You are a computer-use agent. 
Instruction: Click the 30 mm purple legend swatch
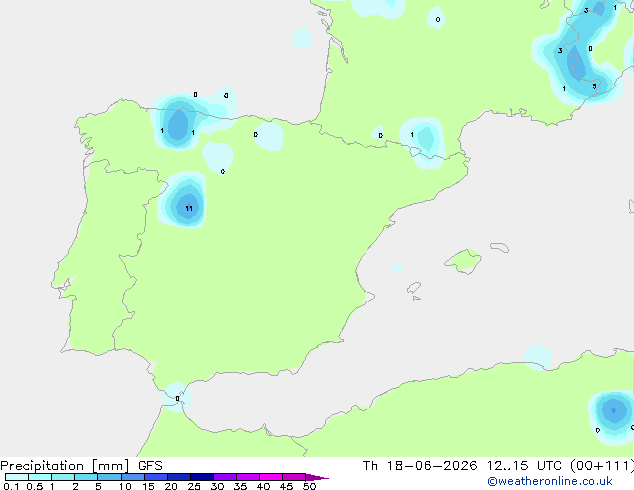(x=224, y=477)
